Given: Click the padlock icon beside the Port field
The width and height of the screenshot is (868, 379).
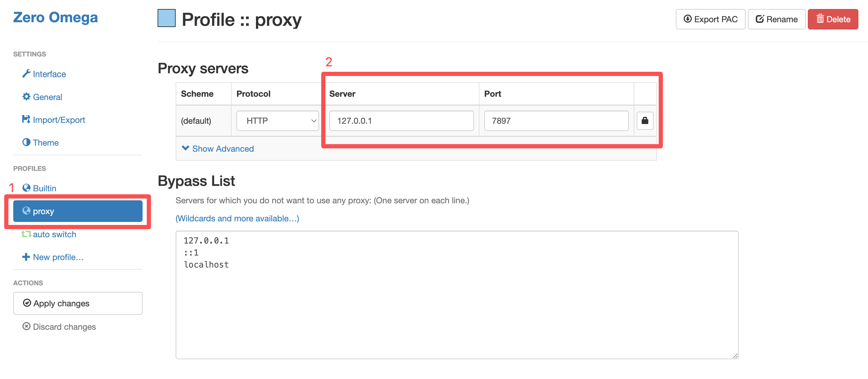Looking at the screenshot, I should click(x=645, y=120).
